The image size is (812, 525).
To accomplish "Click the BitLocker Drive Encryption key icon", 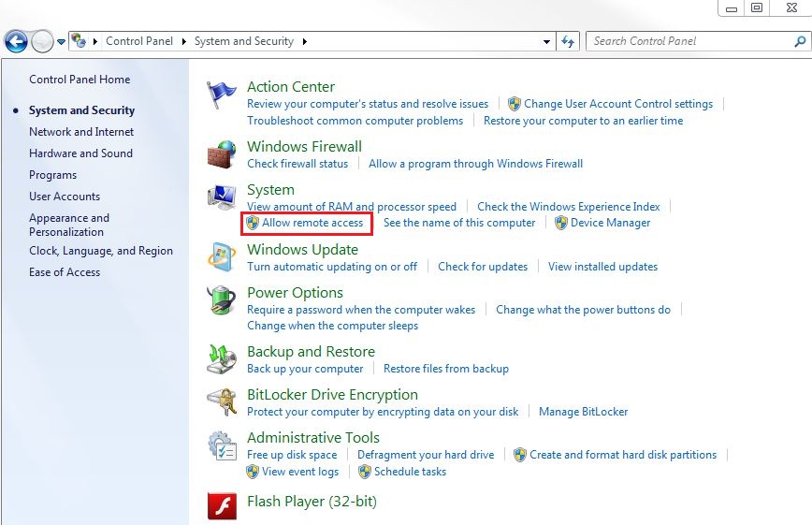I will tap(222, 402).
